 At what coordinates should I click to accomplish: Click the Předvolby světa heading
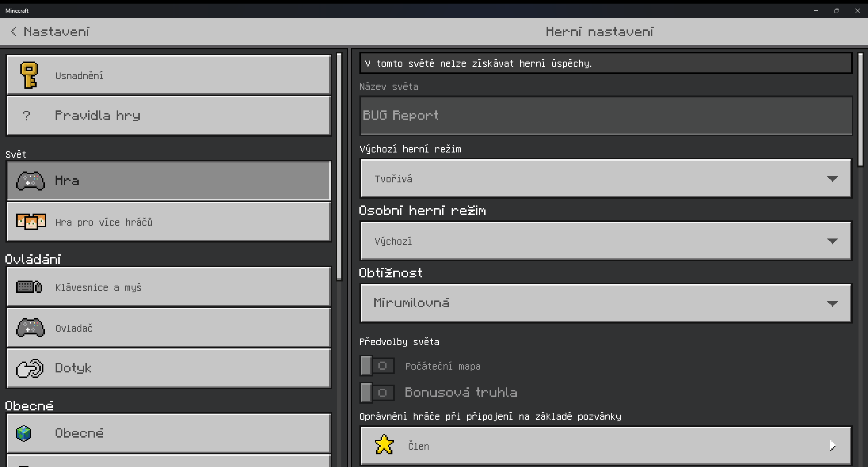[399, 342]
